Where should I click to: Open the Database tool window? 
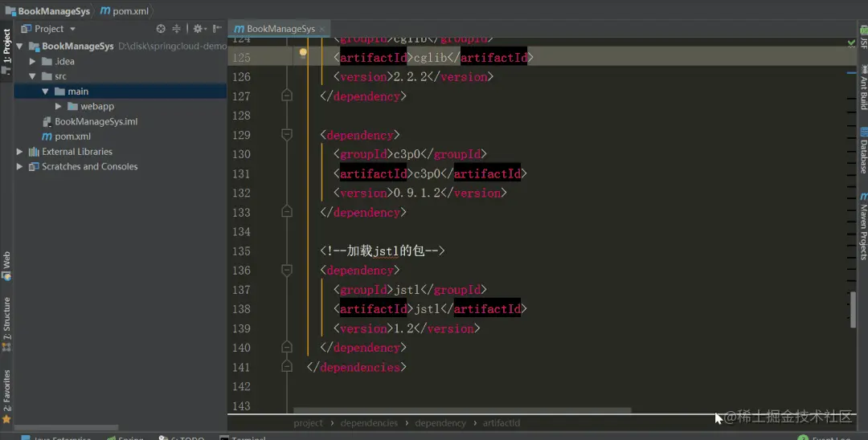click(x=863, y=150)
